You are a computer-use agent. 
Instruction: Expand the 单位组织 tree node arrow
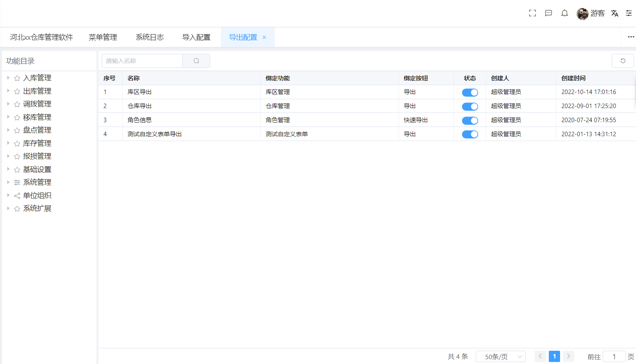click(x=8, y=195)
